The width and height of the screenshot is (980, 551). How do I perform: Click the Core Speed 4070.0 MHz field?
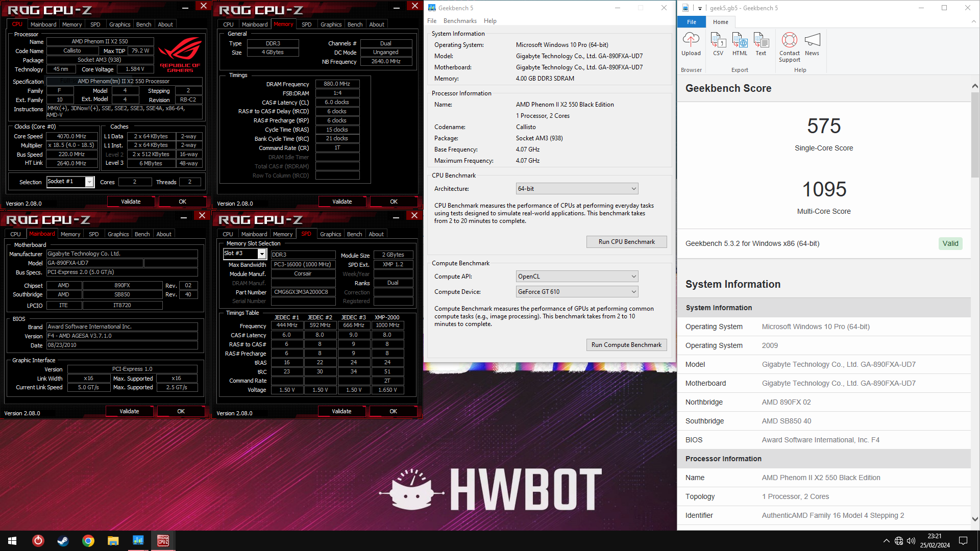pos(71,136)
